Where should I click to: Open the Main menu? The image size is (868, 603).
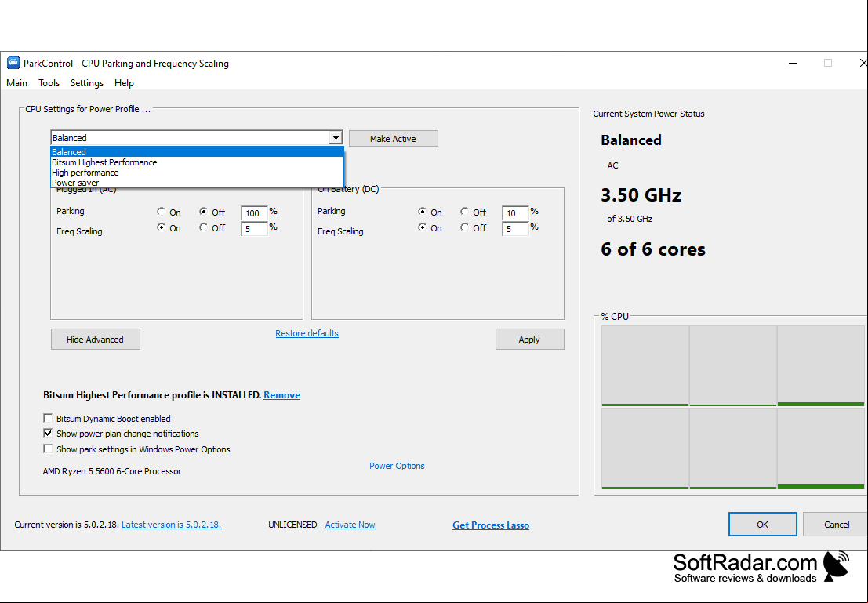coord(16,83)
